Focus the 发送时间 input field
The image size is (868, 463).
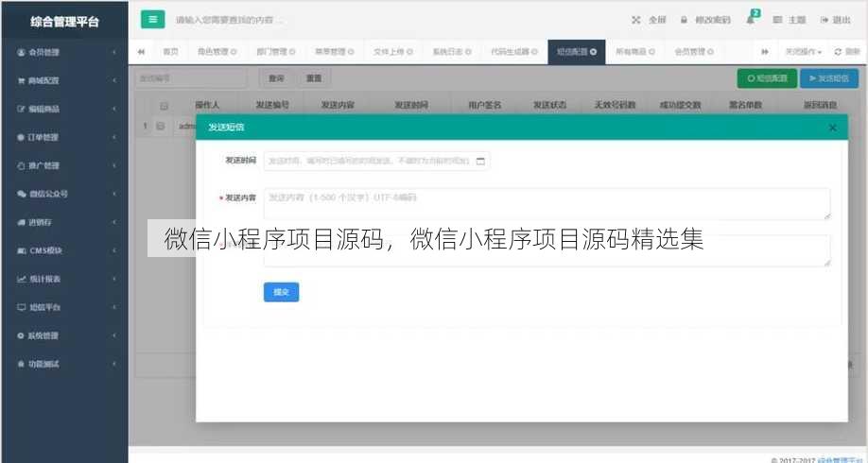pyautogui.click(x=376, y=161)
